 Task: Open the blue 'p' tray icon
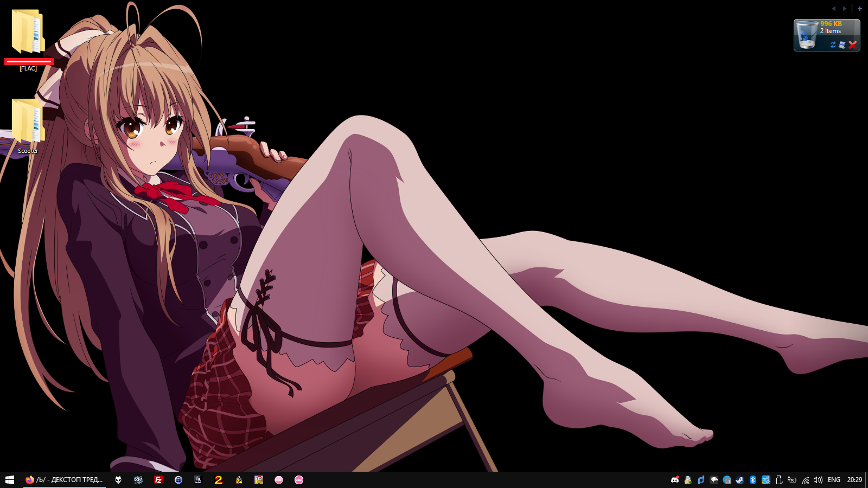[x=701, y=480]
